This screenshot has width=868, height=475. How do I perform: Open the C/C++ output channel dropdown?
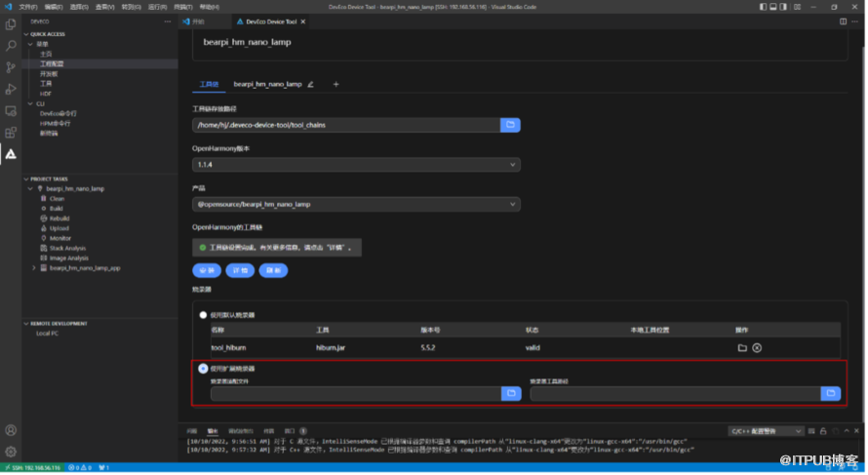point(767,432)
